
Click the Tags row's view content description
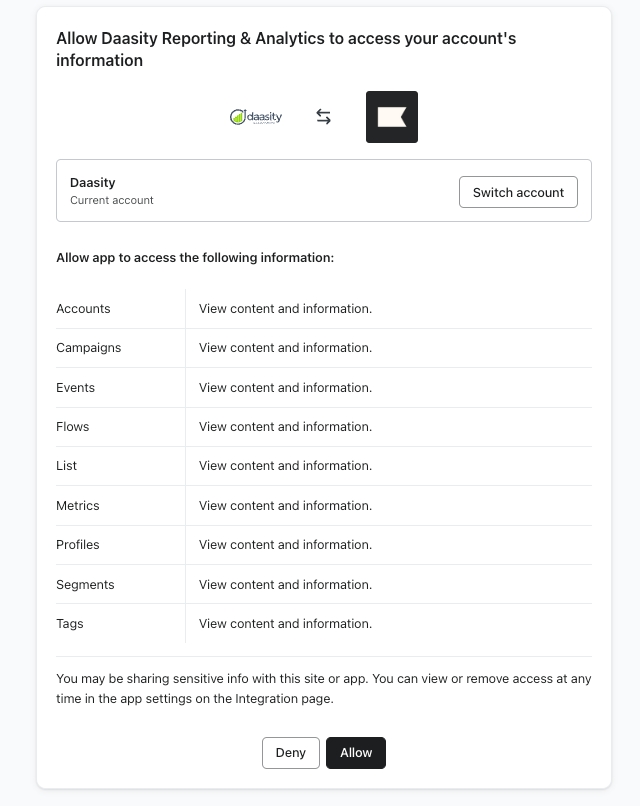click(285, 624)
